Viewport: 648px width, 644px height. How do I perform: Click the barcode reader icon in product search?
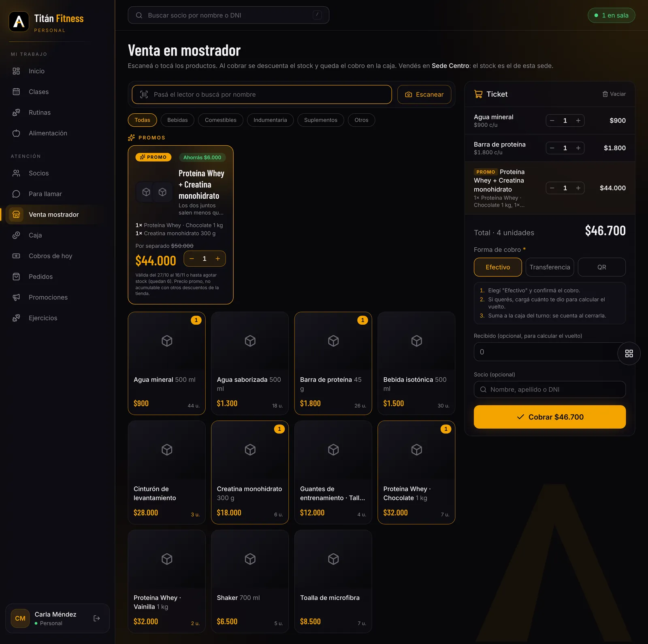click(144, 94)
